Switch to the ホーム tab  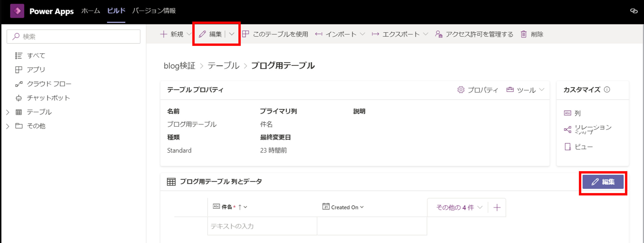click(x=91, y=11)
